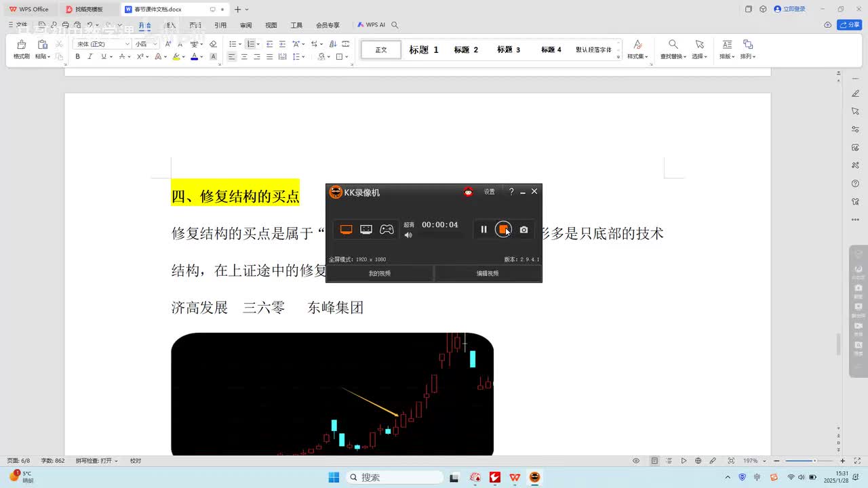868x488 pixels.
Task: Click the blue font color button
Action: point(194,56)
